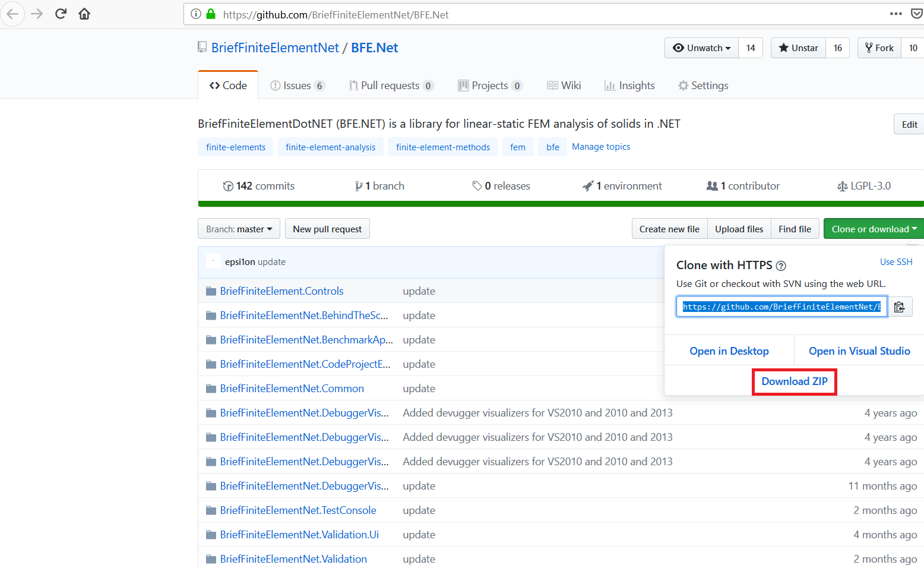The height and width of the screenshot is (568, 924).
Task: Click the avatar next to epsi1on
Action: [x=213, y=261]
